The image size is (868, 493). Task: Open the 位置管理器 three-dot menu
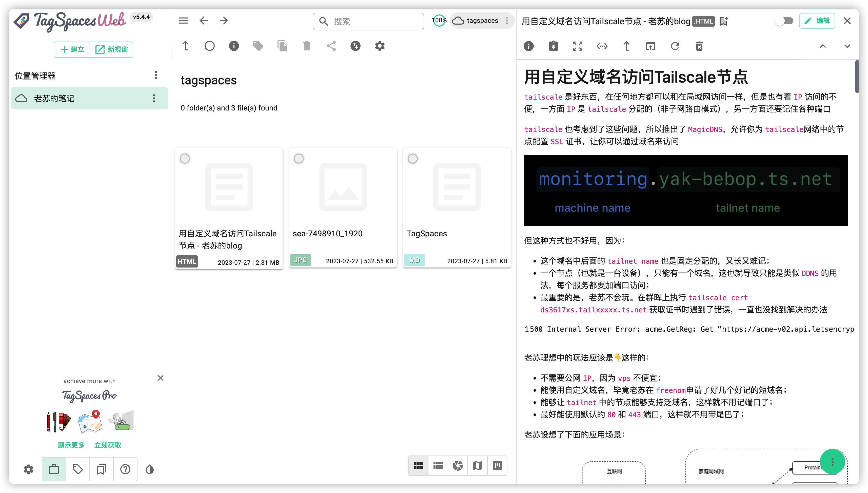[156, 75]
